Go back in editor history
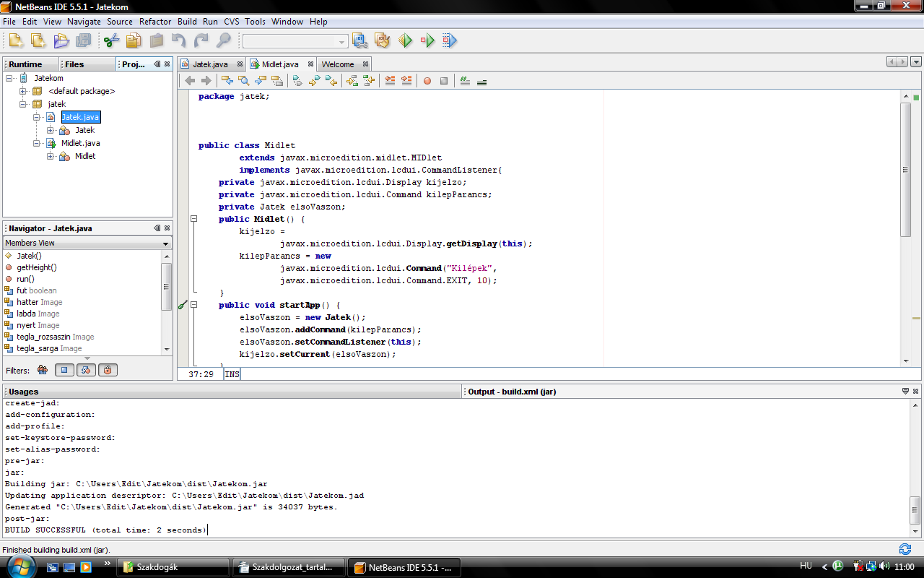The image size is (924, 578). [x=190, y=81]
